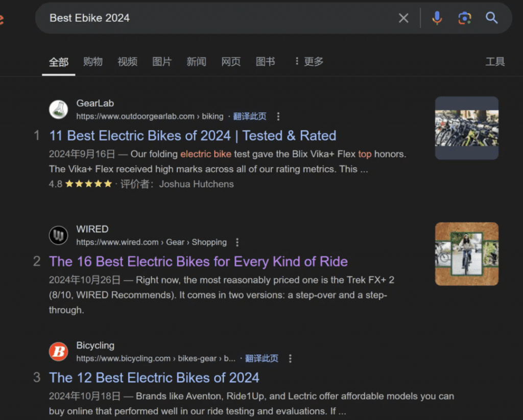Viewport: 523px width, 420px height.
Task: Switch to the 新闻 (News) tab
Action: 196,62
